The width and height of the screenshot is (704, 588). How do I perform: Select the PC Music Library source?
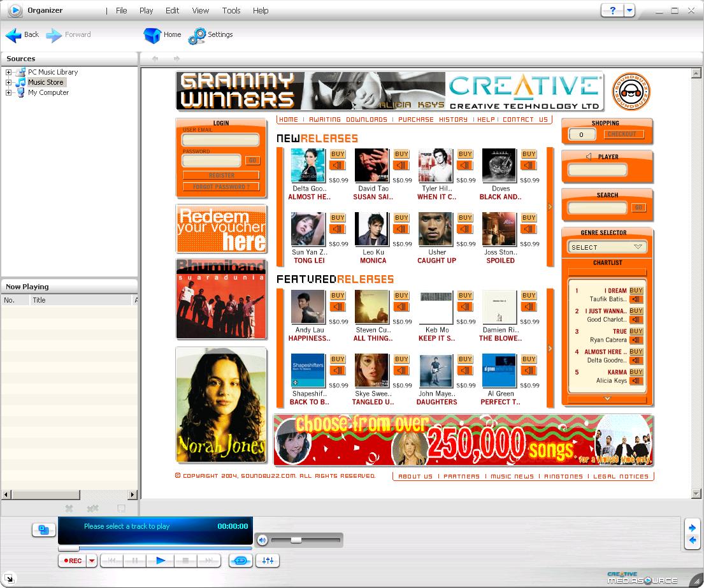(52, 72)
